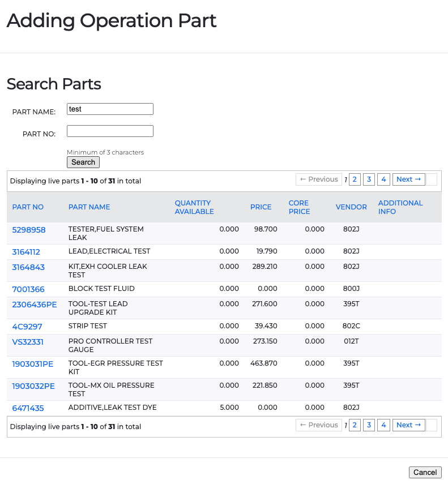Open part 4C9297 strip test

[x=27, y=327]
